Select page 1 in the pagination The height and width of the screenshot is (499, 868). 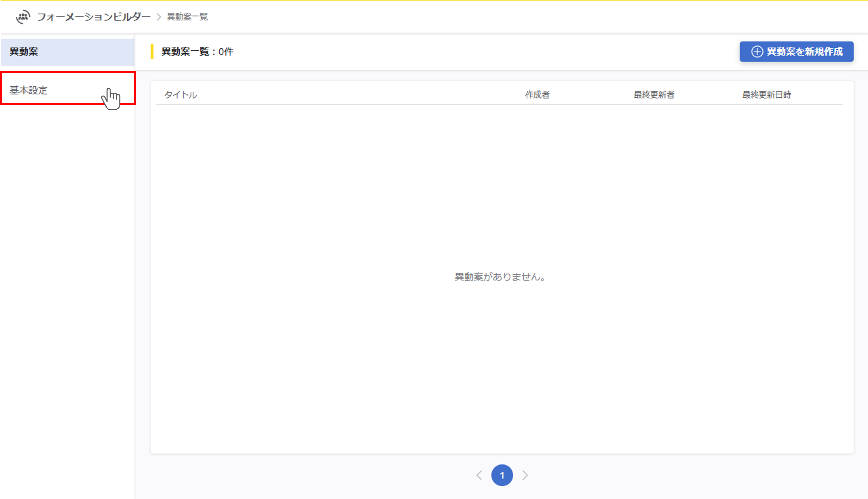pyautogui.click(x=502, y=475)
